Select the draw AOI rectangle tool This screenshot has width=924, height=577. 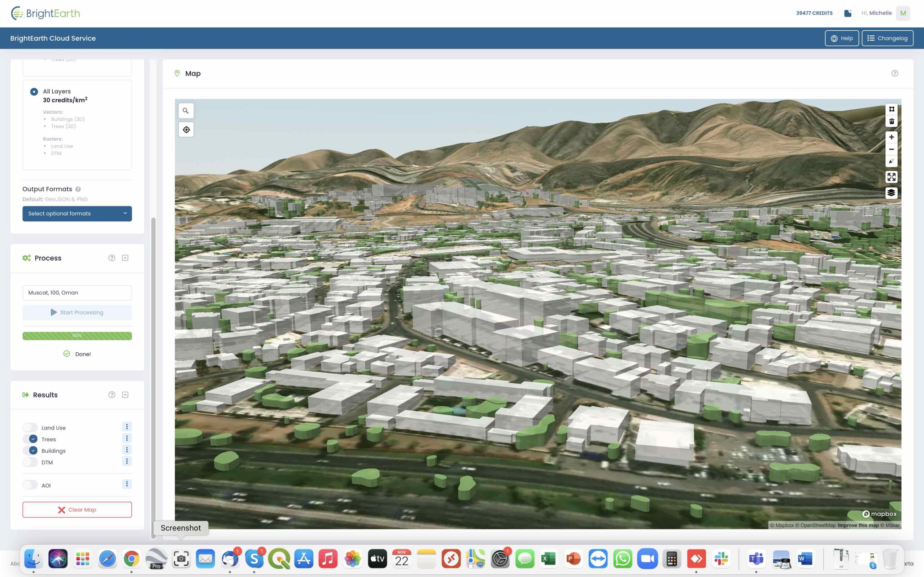click(x=892, y=109)
